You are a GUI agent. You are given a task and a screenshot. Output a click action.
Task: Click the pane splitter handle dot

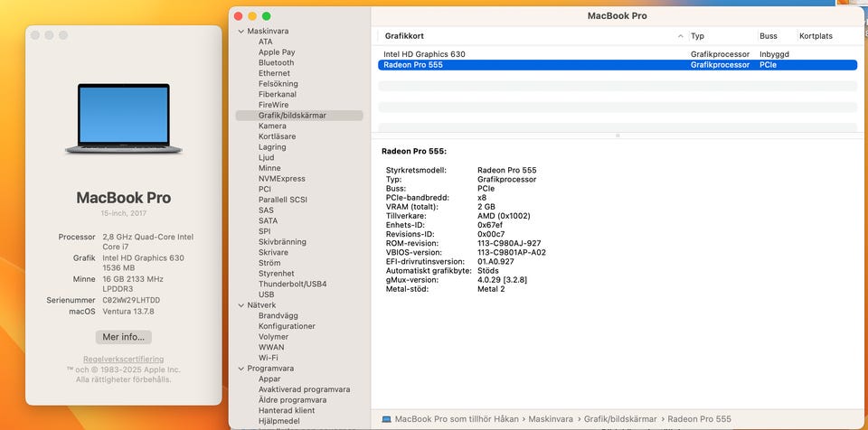(x=618, y=136)
